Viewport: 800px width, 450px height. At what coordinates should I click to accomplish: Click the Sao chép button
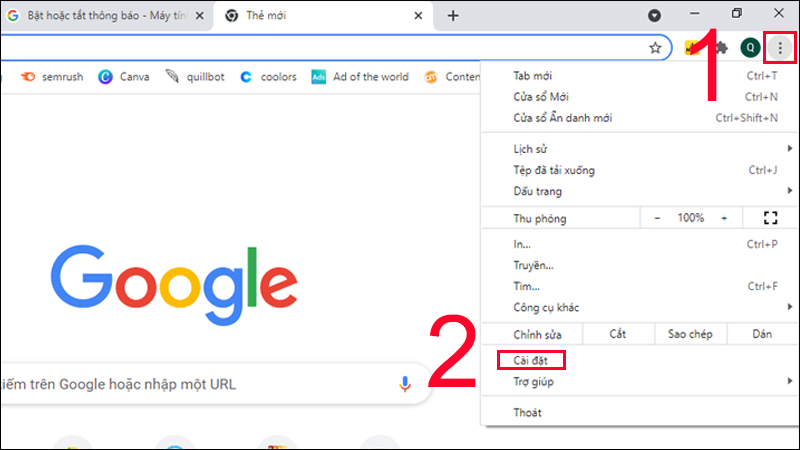690,334
